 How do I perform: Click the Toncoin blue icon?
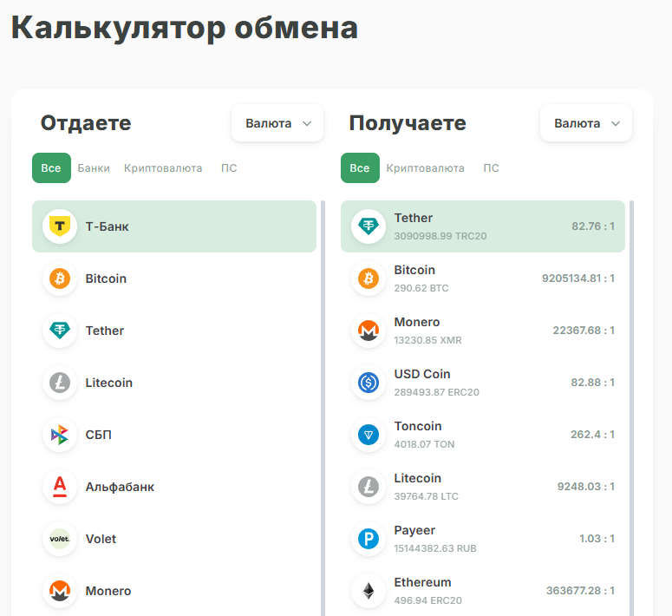pos(369,435)
